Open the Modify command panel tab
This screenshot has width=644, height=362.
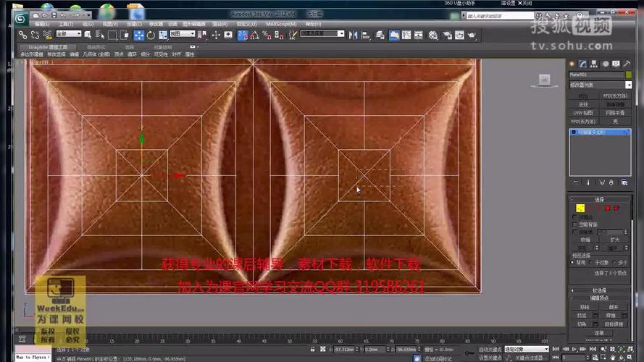click(x=583, y=64)
